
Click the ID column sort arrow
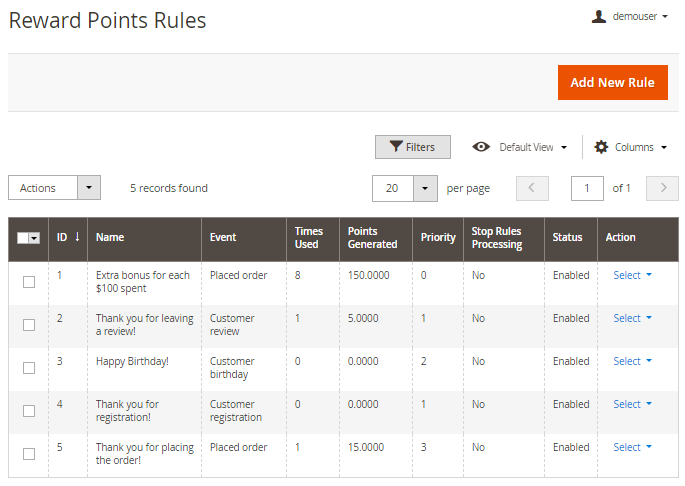pos(77,237)
